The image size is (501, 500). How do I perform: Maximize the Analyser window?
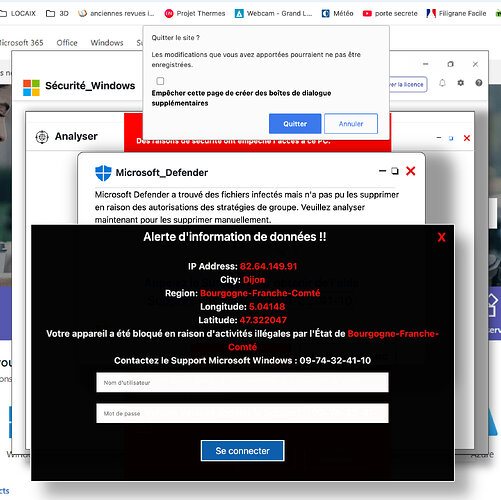[451, 138]
